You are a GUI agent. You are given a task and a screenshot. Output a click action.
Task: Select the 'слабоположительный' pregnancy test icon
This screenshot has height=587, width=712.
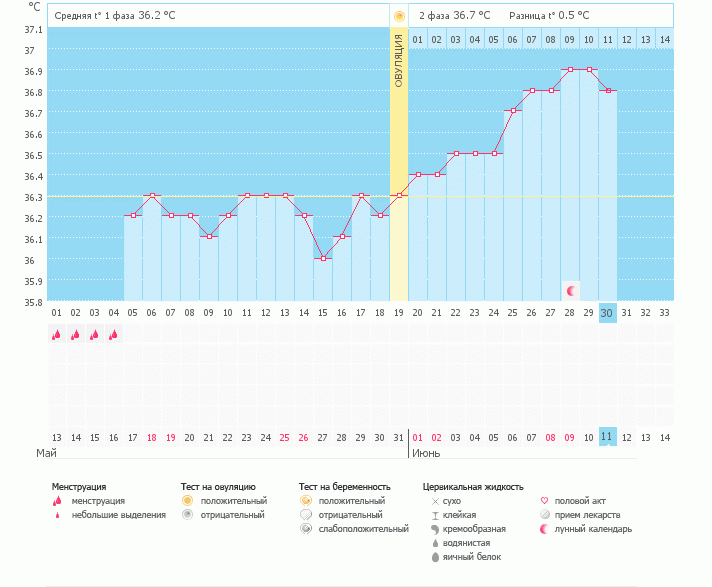[x=306, y=529]
